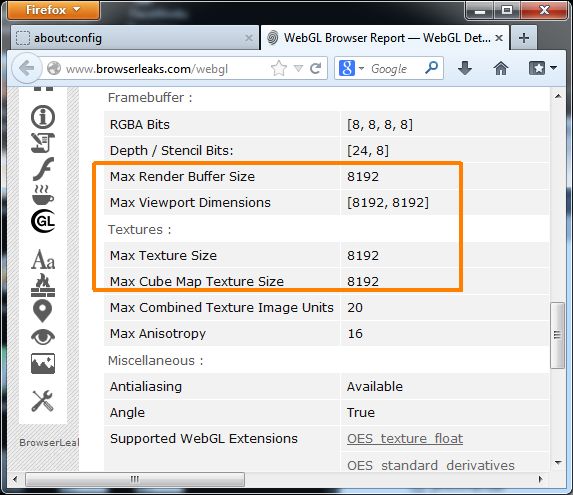The width and height of the screenshot is (573, 495).
Task: Open the OES_texture_float extension link
Action: pyautogui.click(x=405, y=438)
